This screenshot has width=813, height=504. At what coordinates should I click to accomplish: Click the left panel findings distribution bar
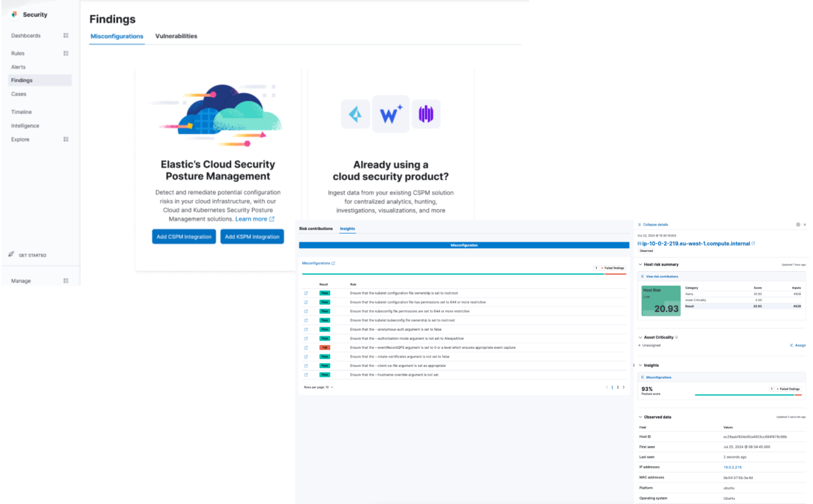[x=464, y=274]
